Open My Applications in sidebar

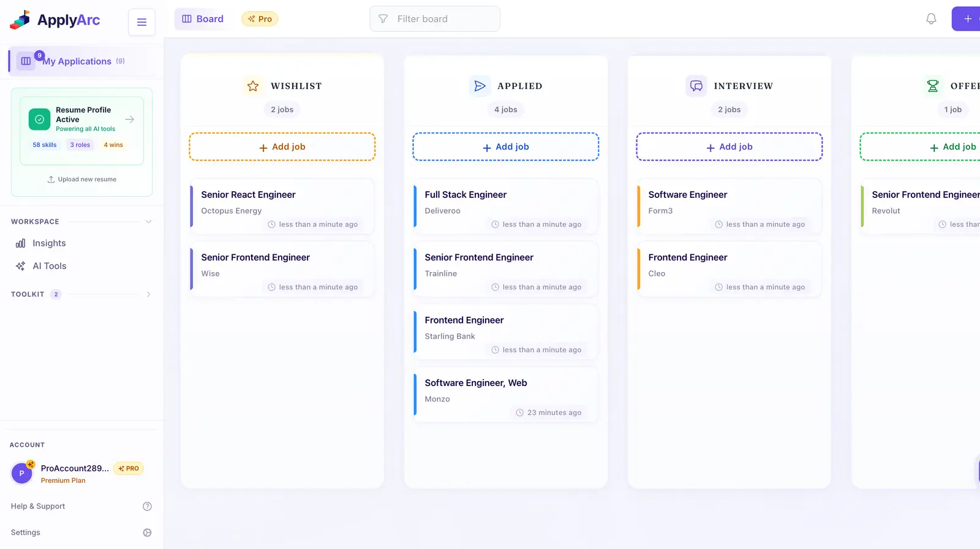click(x=83, y=61)
